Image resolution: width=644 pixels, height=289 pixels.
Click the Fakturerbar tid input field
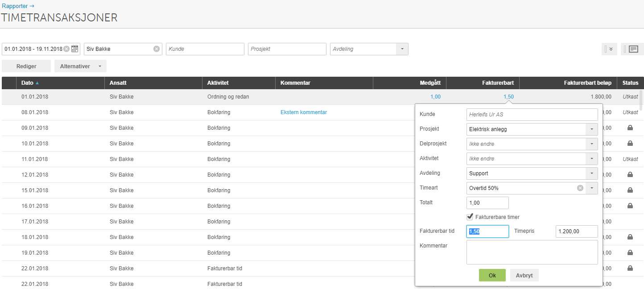tap(487, 231)
